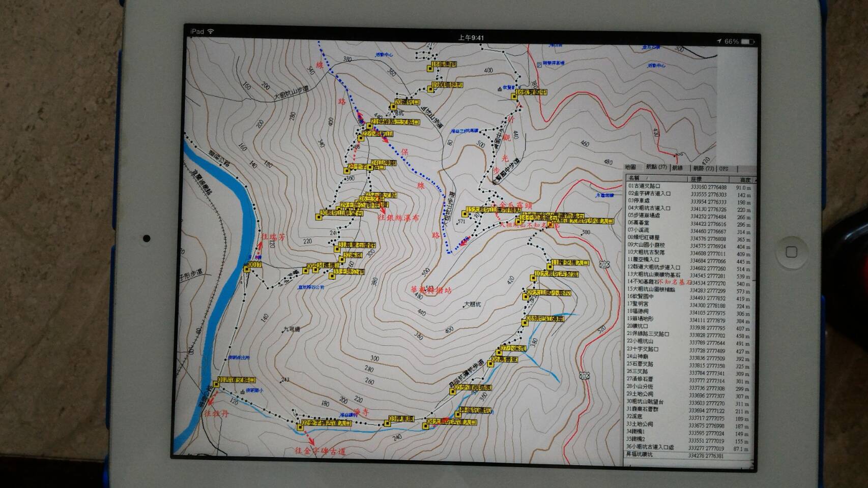This screenshot has width=868, height=488.
Task: Switch to the 航點 (37) tab
Action: coord(656,167)
